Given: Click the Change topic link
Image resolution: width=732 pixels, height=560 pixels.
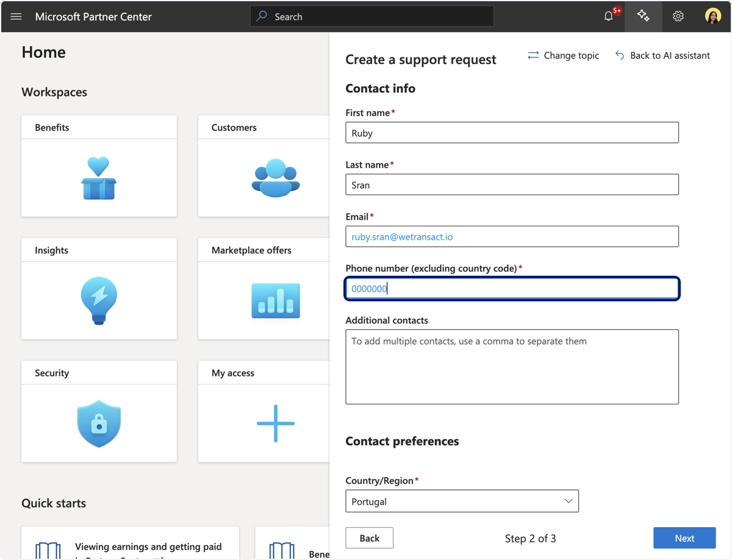Looking at the screenshot, I should (563, 56).
